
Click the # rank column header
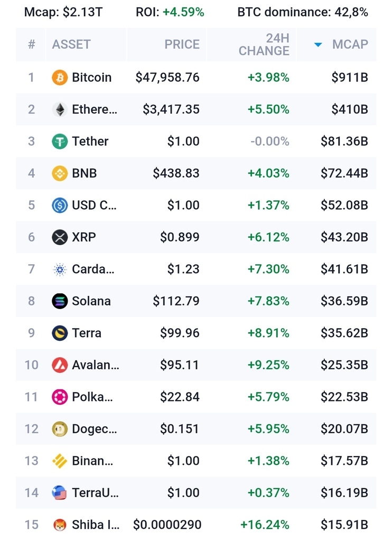pyautogui.click(x=31, y=44)
